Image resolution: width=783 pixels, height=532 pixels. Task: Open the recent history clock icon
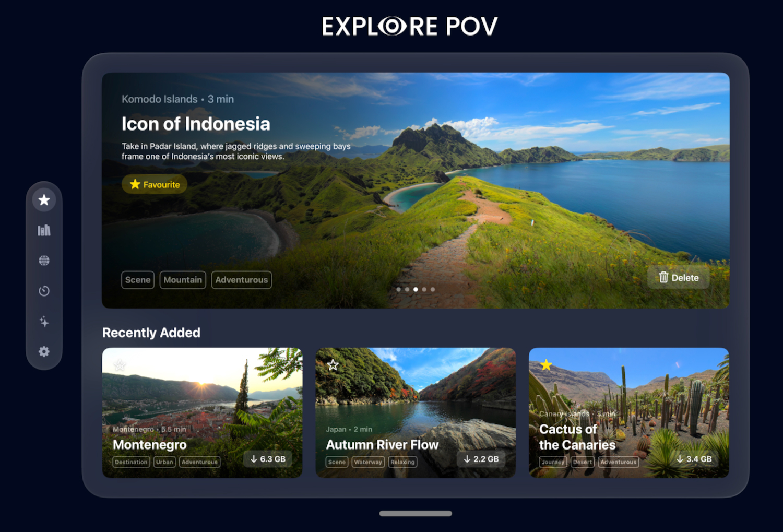pyautogui.click(x=44, y=291)
